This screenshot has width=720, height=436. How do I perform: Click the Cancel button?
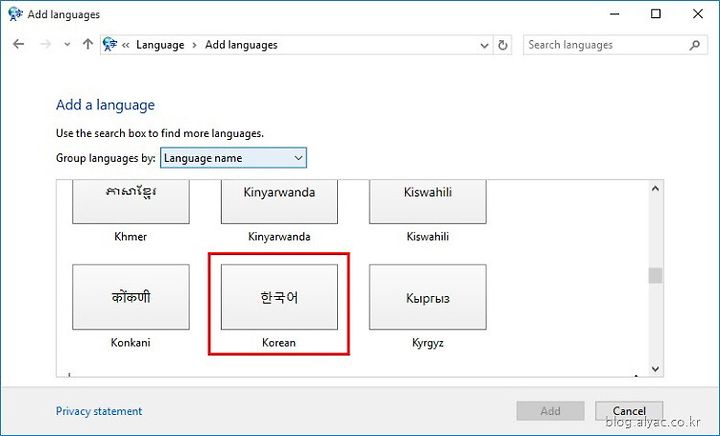click(x=629, y=411)
